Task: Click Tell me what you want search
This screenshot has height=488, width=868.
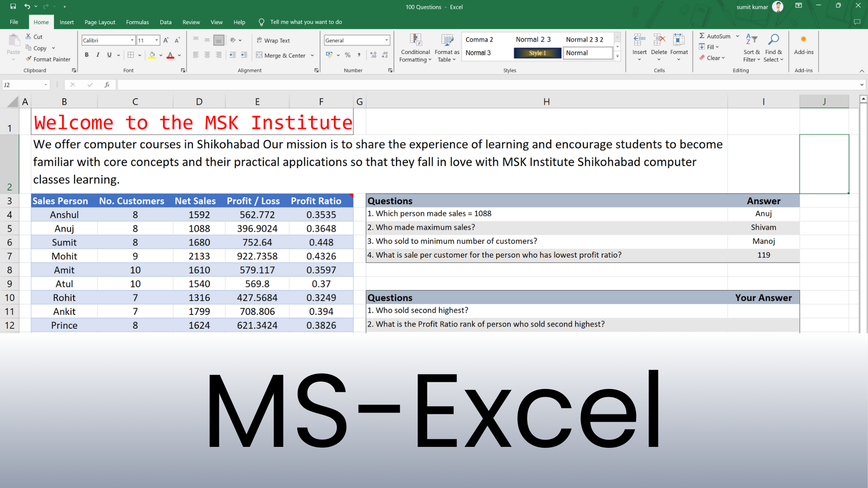Action: click(306, 22)
